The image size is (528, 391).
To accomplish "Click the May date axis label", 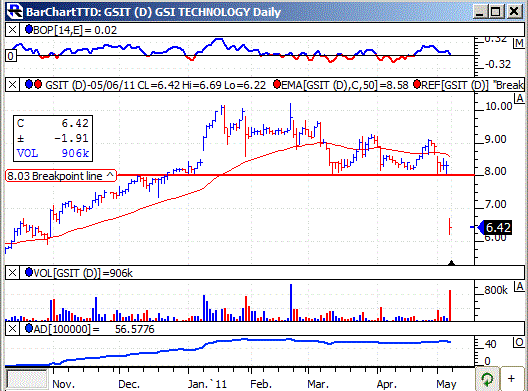I will point(446,384).
